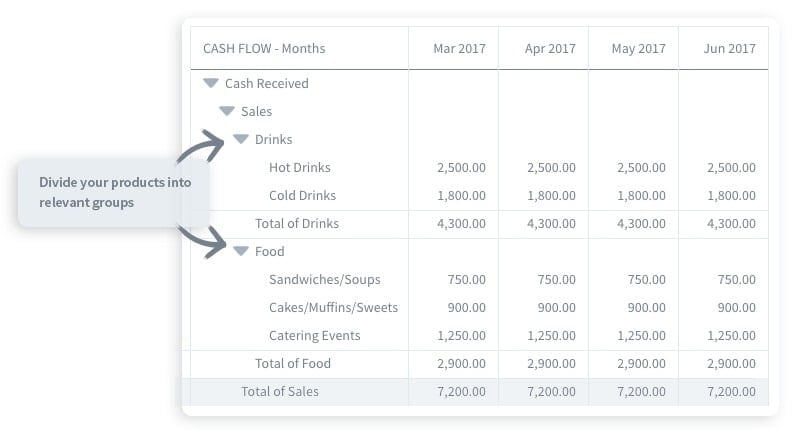The width and height of the screenshot is (796, 437).
Task: Edit Catering Events value for Jun 2017
Action: [x=731, y=335]
